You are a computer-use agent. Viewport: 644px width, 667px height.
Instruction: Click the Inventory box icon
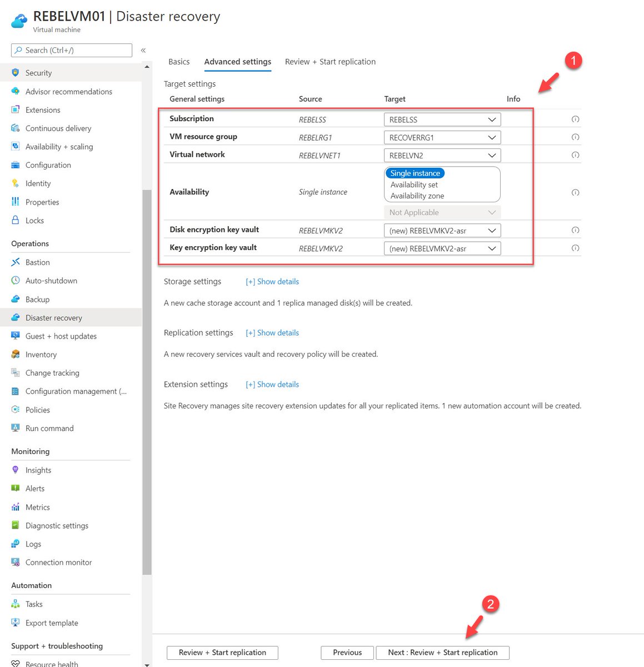coord(16,354)
